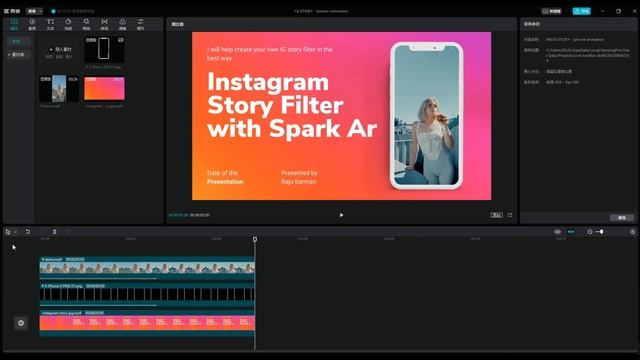The image size is (640, 360).
Task: Click the Player panel title
Action: coord(177,24)
